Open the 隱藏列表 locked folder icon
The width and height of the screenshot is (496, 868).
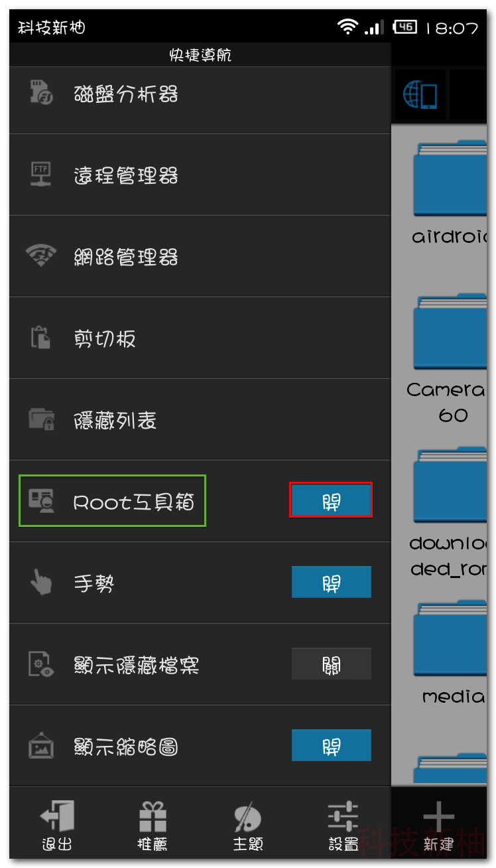pos(41,419)
